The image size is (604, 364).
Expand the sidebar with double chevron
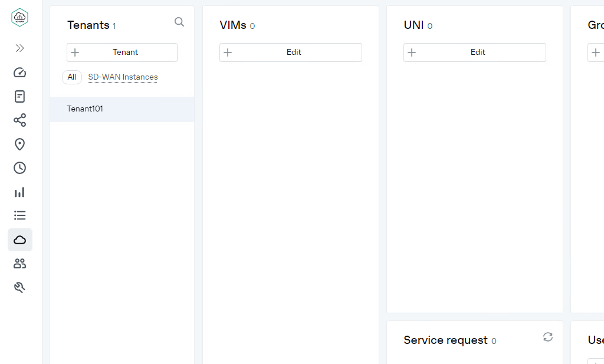pos(20,48)
